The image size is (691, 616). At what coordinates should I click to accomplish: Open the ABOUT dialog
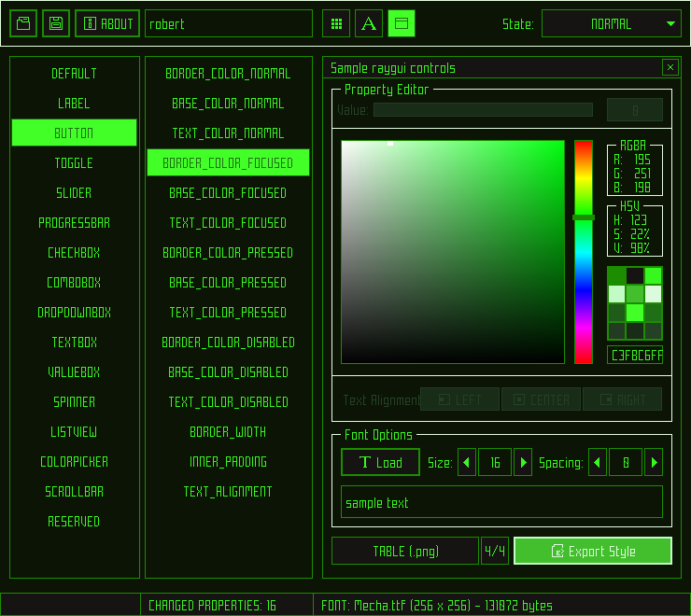[x=107, y=23]
